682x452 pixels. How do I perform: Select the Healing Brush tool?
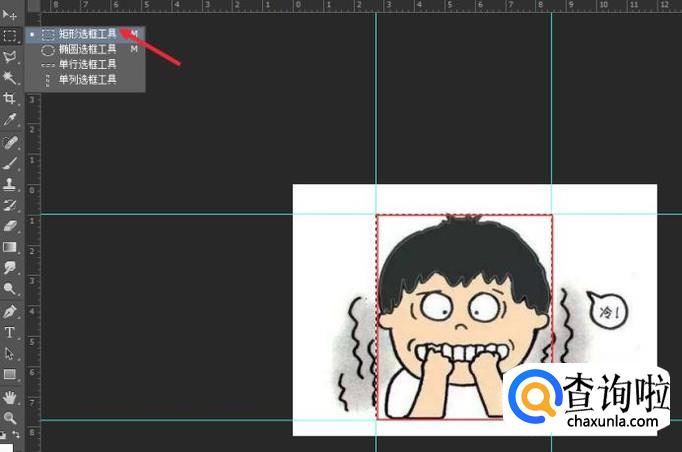tap(10, 142)
